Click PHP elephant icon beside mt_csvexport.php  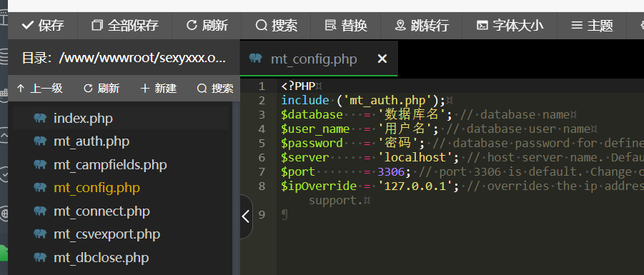point(40,234)
